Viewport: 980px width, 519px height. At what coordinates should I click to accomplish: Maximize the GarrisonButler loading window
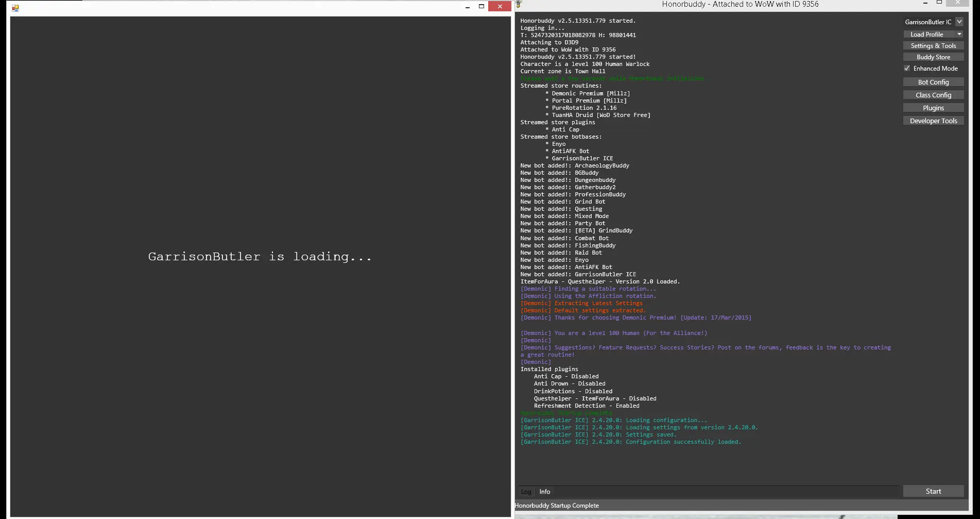tap(482, 7)
